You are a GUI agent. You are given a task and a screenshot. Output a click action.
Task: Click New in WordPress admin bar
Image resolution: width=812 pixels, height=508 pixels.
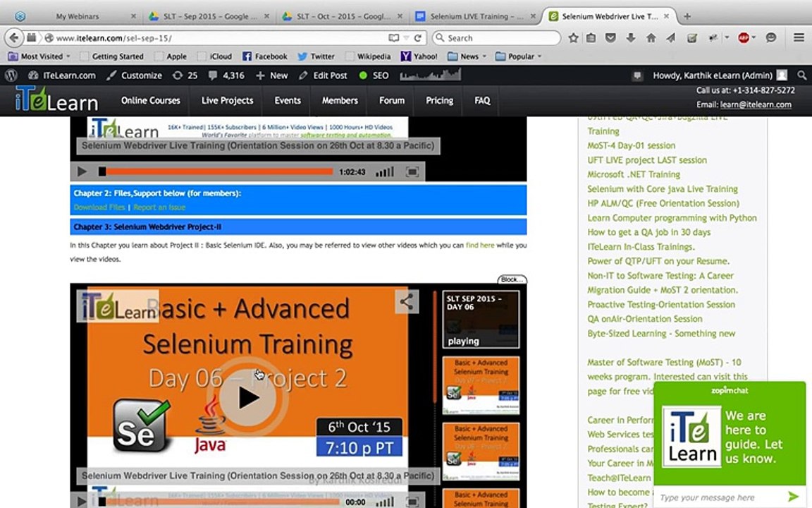point(272,75)
